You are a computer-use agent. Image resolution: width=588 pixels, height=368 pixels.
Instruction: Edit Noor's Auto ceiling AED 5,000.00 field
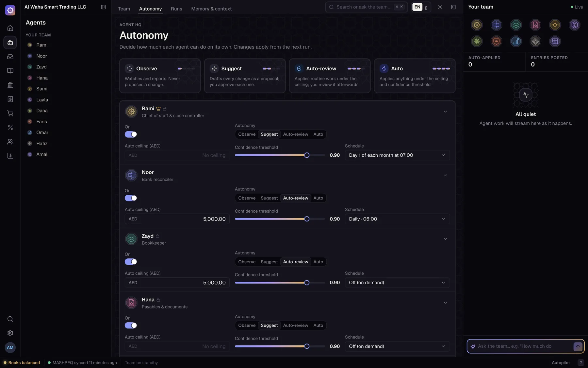(177, 219)
